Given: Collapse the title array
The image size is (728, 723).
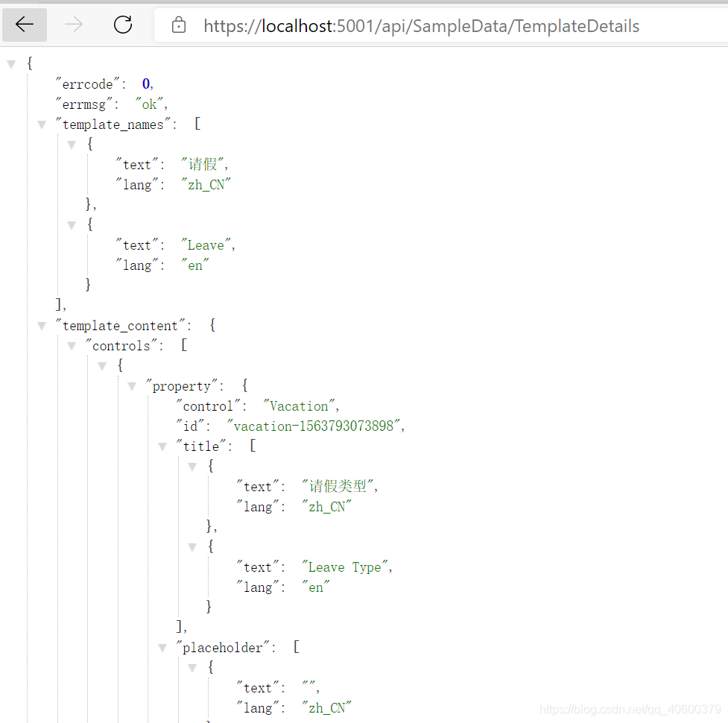Looking at the screenshot, I should click(162, 446).
